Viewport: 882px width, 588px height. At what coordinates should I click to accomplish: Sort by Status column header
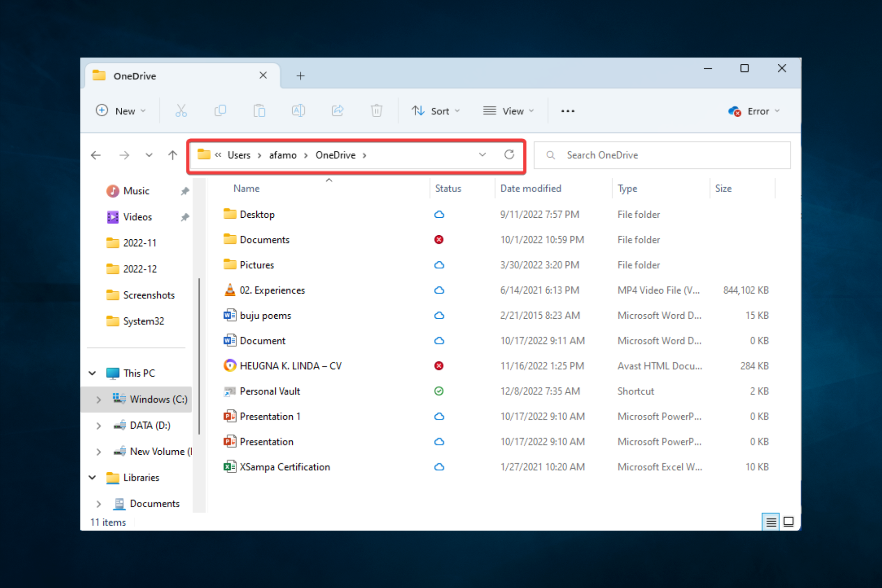click(x=448, y=188)
